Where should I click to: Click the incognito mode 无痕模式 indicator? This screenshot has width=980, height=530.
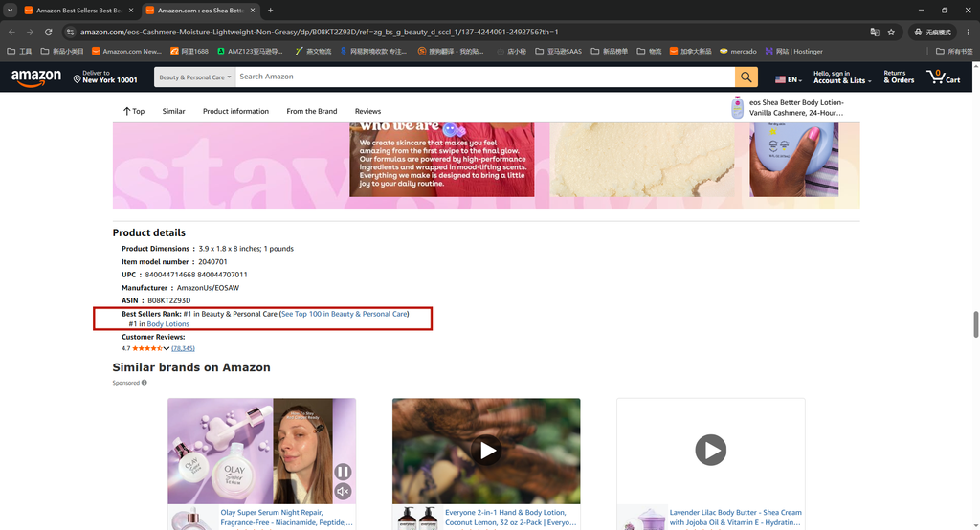click(932, 32)
